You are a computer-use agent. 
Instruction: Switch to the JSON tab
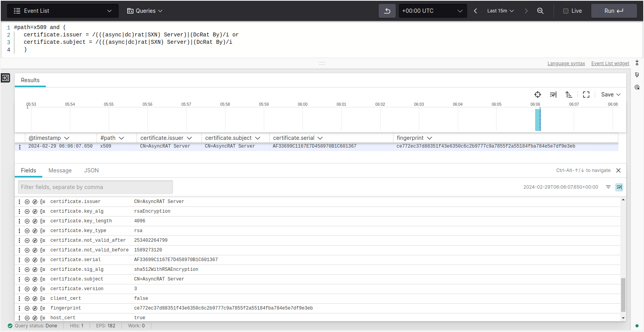click(91, 170)
